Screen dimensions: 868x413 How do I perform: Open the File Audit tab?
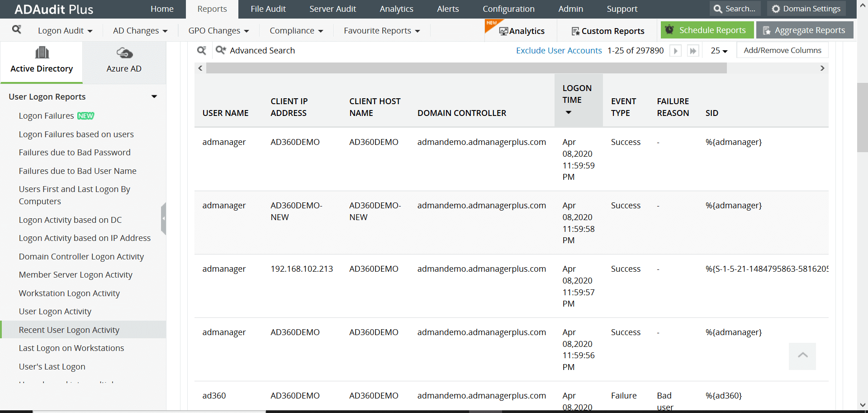tap(268, 9)
